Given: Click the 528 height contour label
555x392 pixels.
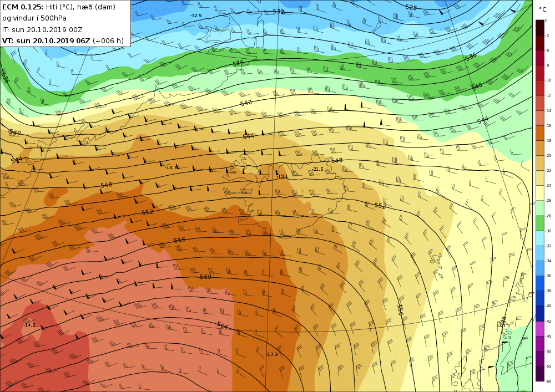Looking at the screenshot, I should [411, 7].
